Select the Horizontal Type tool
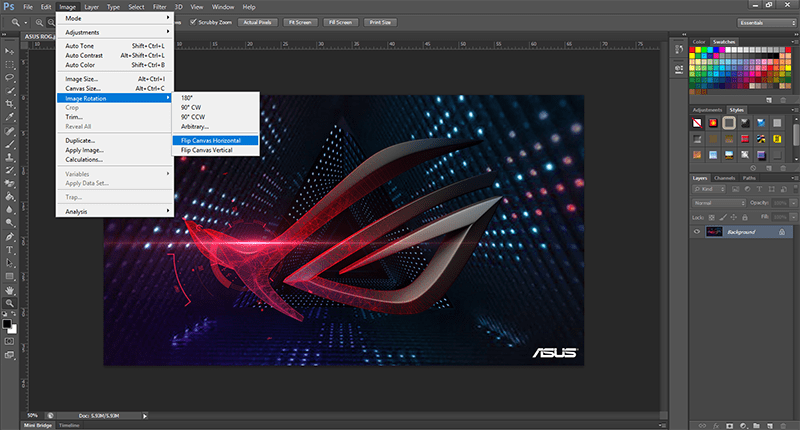The width and height of the screenshot is (800, 430). point(10,250)
